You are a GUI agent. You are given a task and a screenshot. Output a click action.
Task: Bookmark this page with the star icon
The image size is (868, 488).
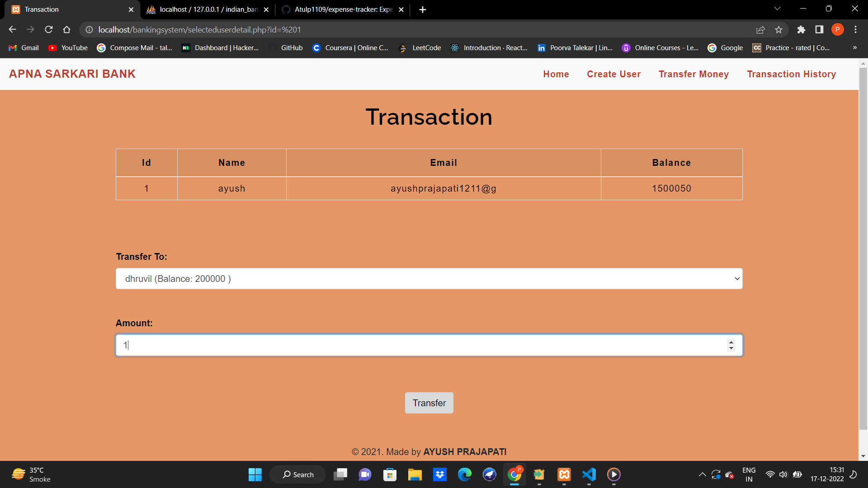[778, 29]
